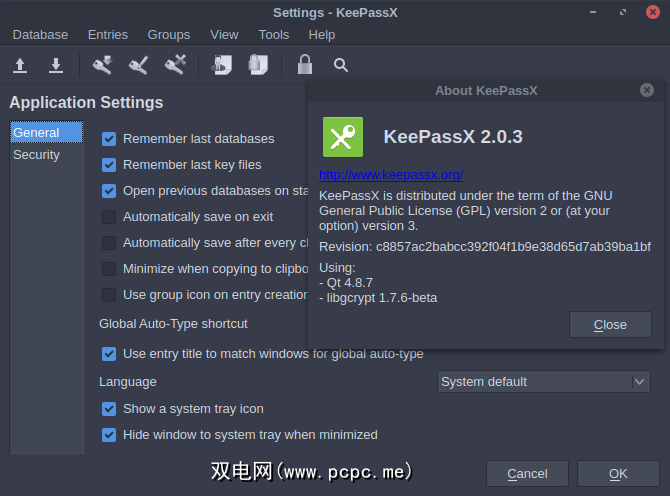The width and height of the screenshot is (670, 496).
Task: Click the Application Settings heading
Action: 86,103
